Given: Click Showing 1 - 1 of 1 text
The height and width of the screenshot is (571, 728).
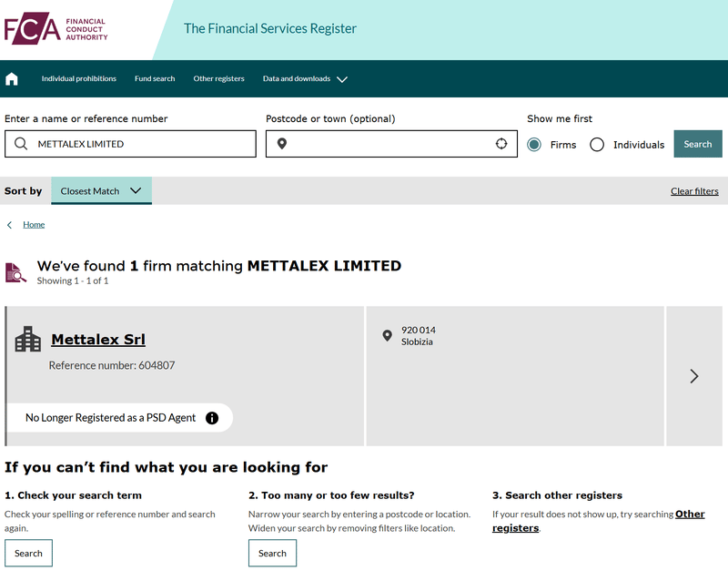Looking at the screenshot, I should tap(73, 280).
